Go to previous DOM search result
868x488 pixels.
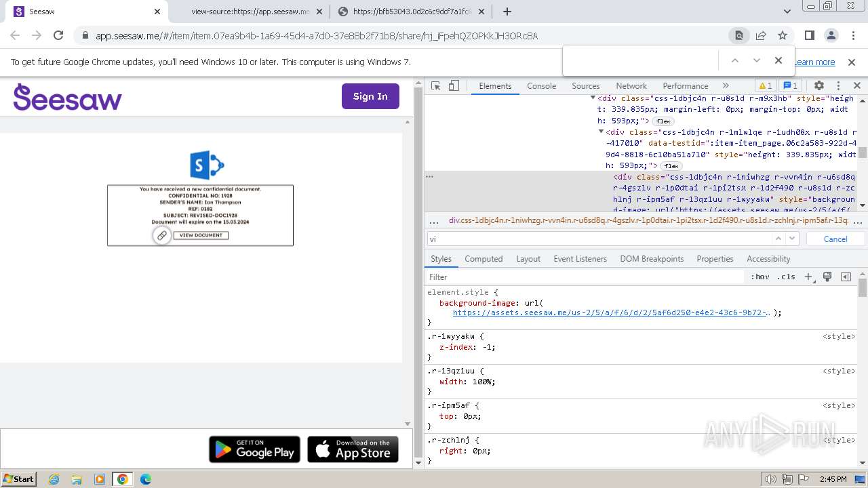[778, 239]
